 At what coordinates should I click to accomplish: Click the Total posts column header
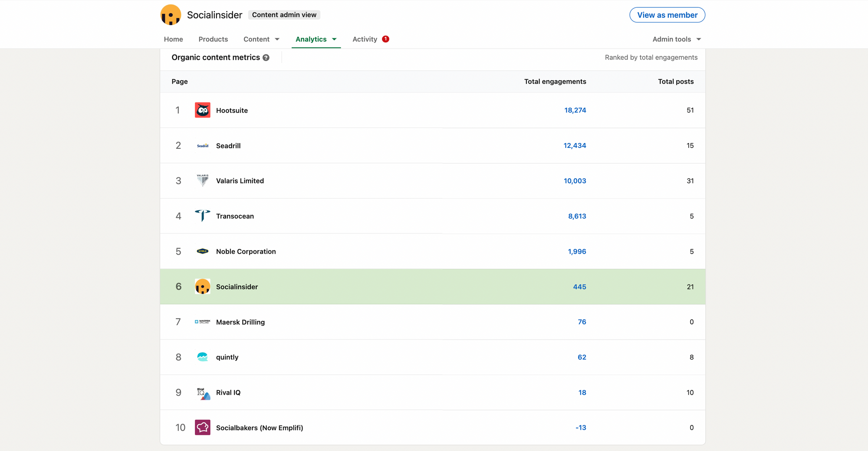pyautogui.click(x=676, y=82)
